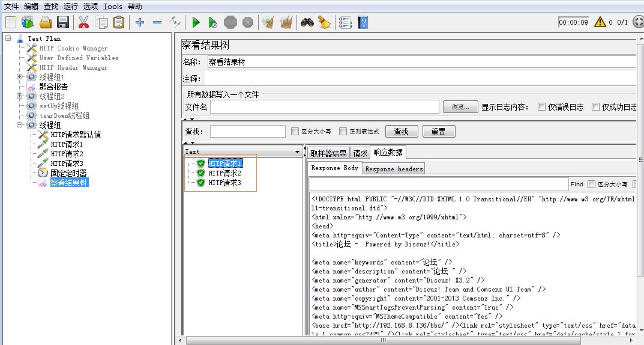The image size is (644, 345).
Task: Click the Clear results broom icon
Action: pyautogui.click(x=269, y=22)
